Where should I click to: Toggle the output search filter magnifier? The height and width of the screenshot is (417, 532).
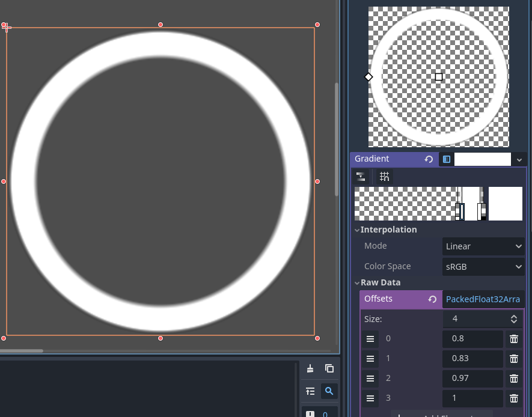click(x=329, y=391)
